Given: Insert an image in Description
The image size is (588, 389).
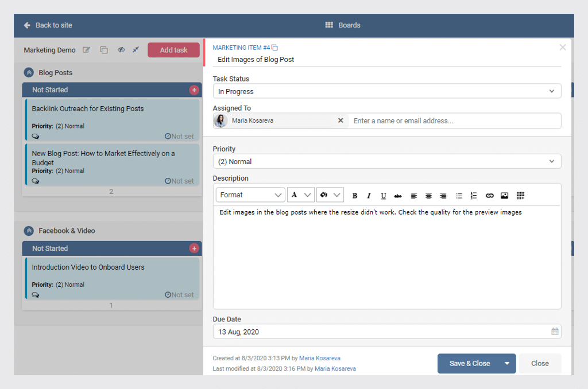Looking at the screenshot, I should tap(504, 195).
